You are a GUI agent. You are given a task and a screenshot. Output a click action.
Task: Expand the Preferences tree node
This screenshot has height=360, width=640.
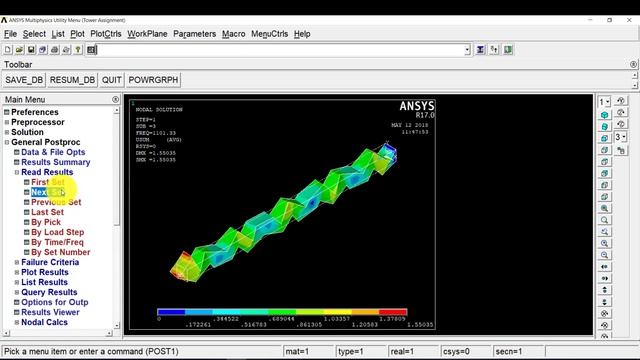point(7,112)
